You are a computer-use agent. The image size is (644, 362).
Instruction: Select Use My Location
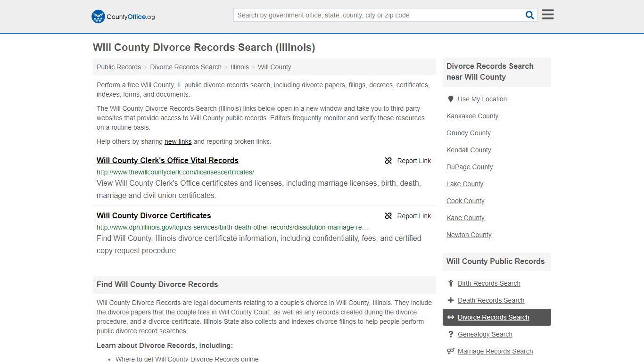pyautogui.click(x=482, y=99)
